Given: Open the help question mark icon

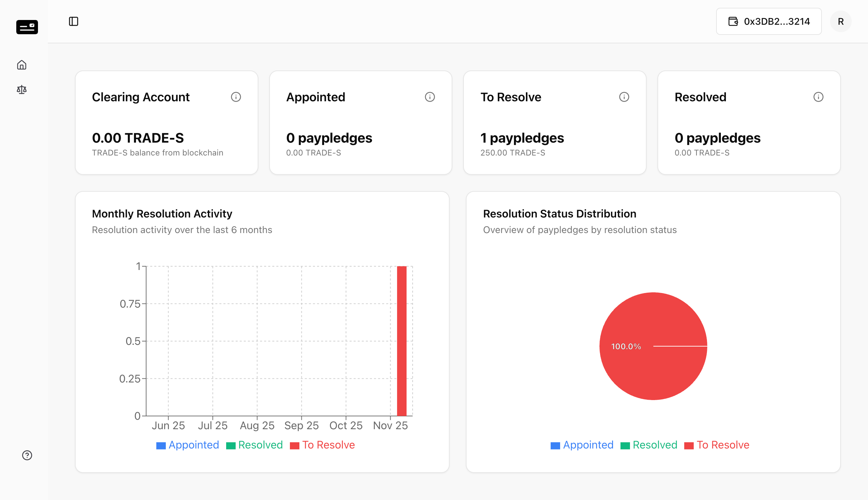Looking at the screenshot, I should [x=27, y=455].
